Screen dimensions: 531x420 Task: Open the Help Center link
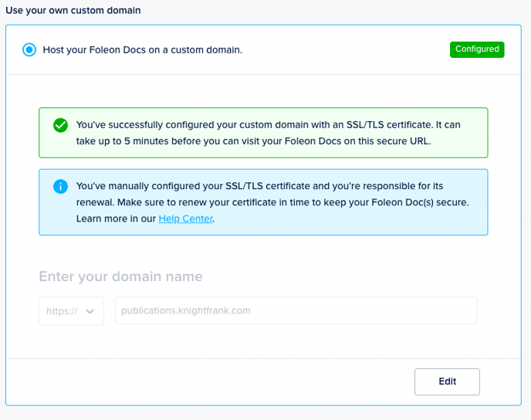185,218
